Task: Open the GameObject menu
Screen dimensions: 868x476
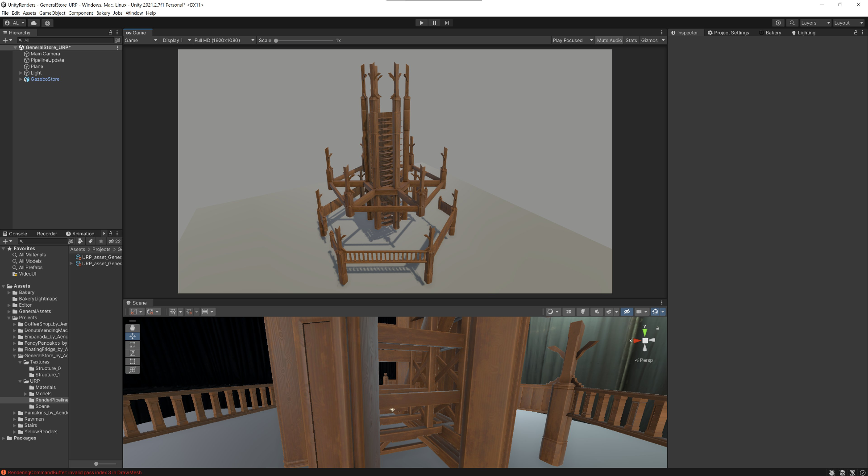Action: [52, 13]
